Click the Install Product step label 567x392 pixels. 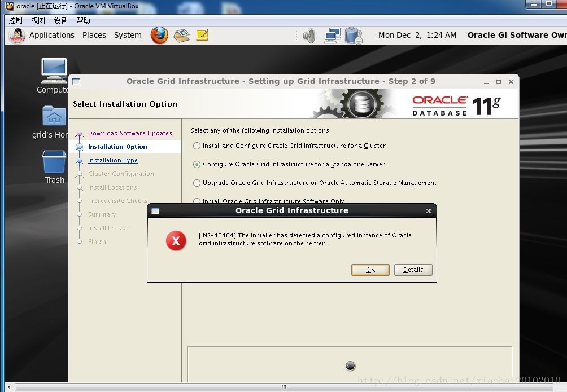pyautogui.click(x=110, y=228)
